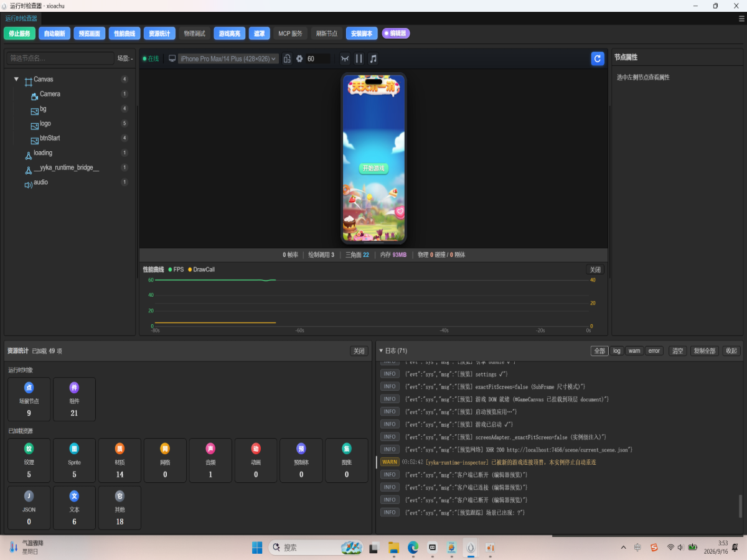Toggle 游戏高亮 game highlight
Viewport: 747px width, 560px height.
pyautogui.click(x=229, y=34)
